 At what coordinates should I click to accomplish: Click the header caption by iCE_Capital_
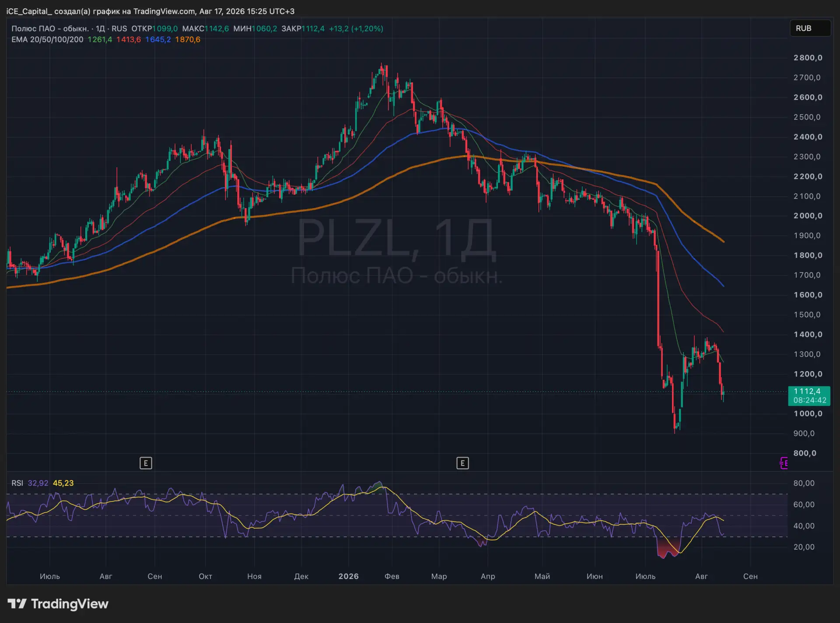pyautogui.click(x=150, y=11)
